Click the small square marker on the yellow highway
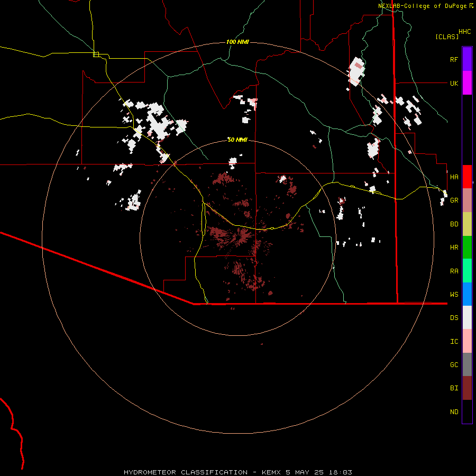Viewport: 476px width, 476px height. [96, 54]
